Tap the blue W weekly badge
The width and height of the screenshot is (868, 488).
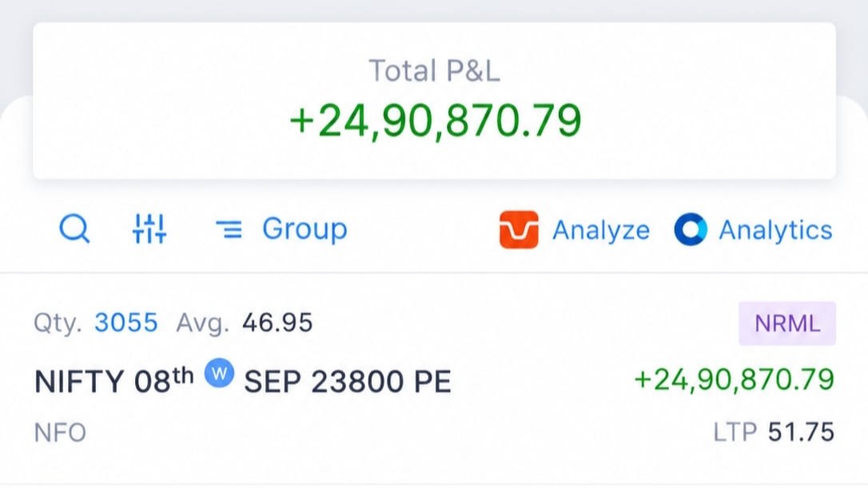pyautogui.click(x=219, y=374)
